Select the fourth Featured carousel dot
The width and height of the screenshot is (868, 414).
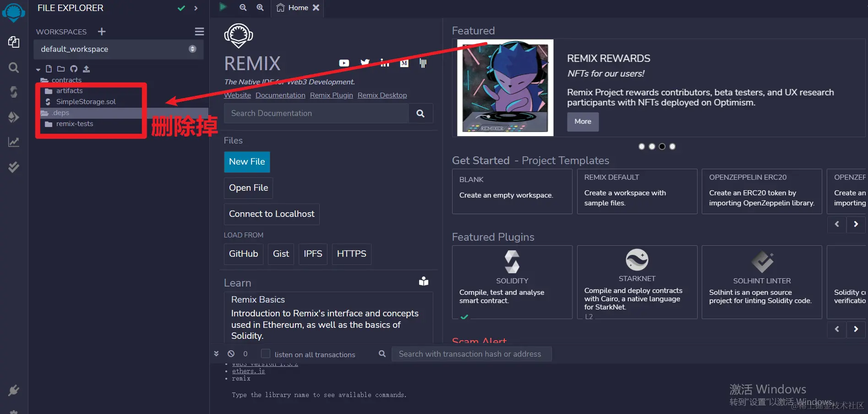(672, 146)
